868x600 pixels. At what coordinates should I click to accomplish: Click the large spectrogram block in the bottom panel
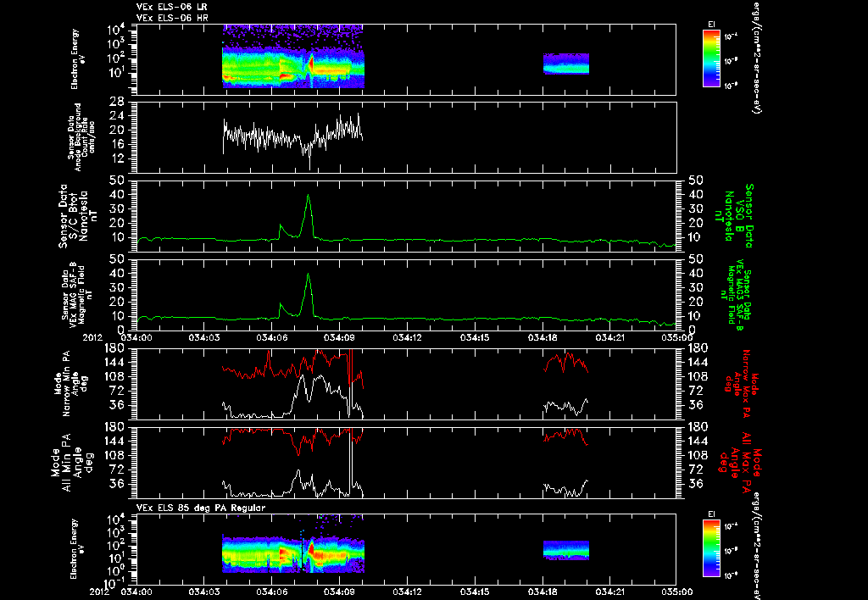click(x=292, y=553)
